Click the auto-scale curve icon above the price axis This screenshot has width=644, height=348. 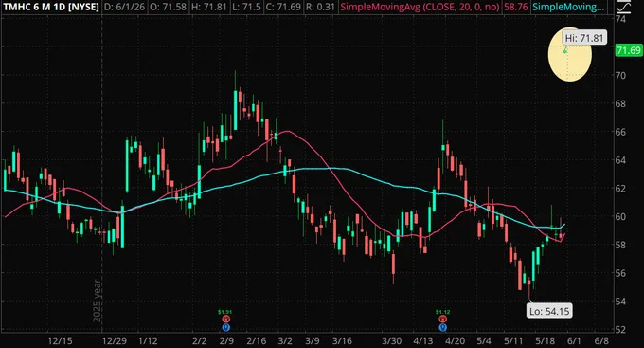(624, 7)
